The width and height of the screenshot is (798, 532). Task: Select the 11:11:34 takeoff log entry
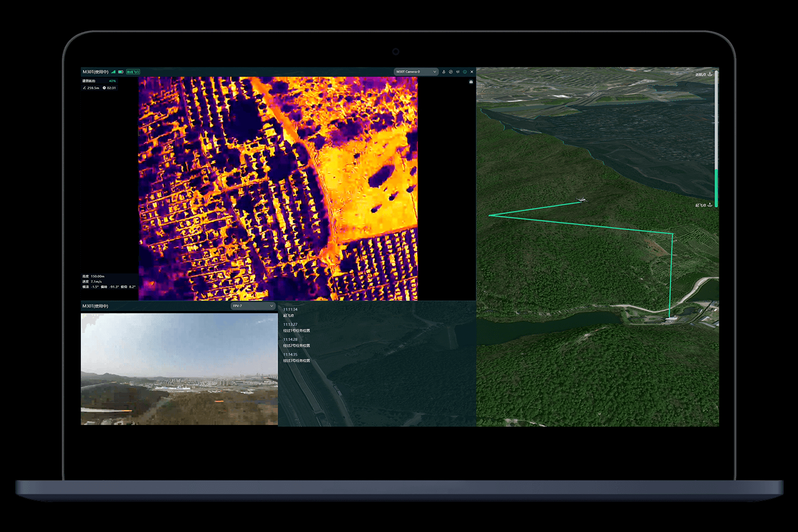tap(290, 312)
